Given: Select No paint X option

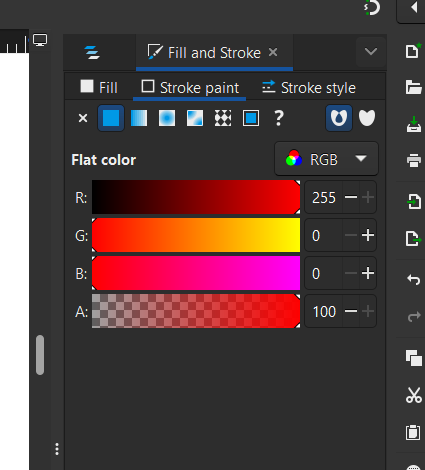Looking at the screenshot, I should [x=83, y=118].
